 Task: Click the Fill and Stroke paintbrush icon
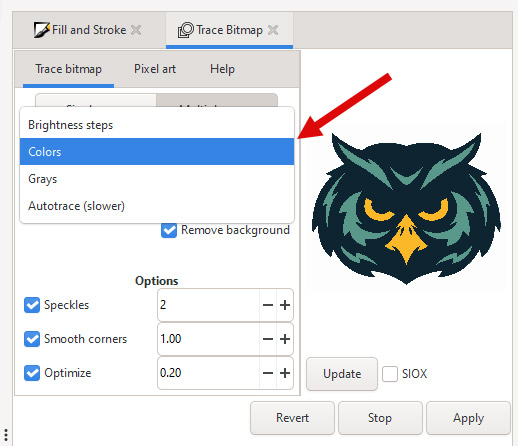(42, 30)
